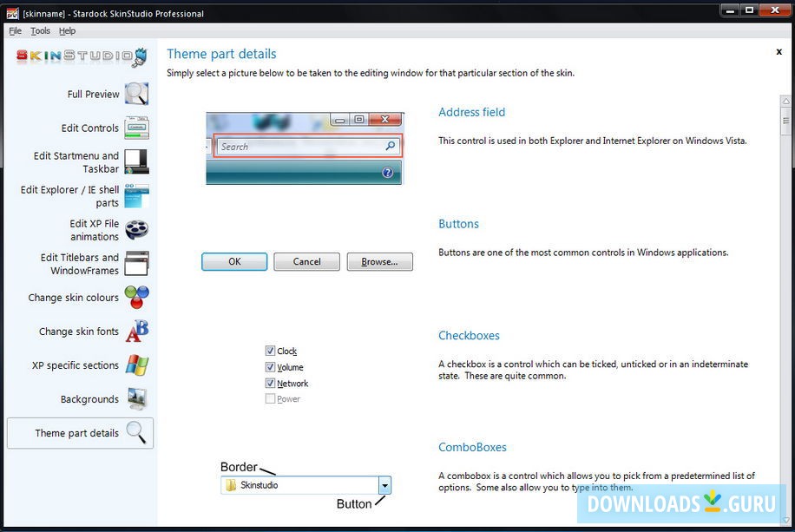Screen dimensions: 795x532
Task: Click the folder icon in the Skinstudio combobox
Action: (231, 485)
